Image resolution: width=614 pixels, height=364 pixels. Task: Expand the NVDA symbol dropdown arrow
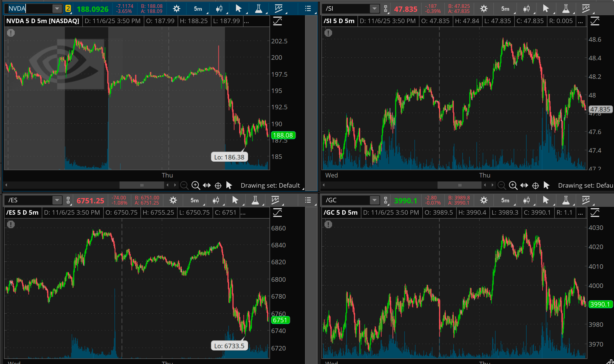point(57,8)
